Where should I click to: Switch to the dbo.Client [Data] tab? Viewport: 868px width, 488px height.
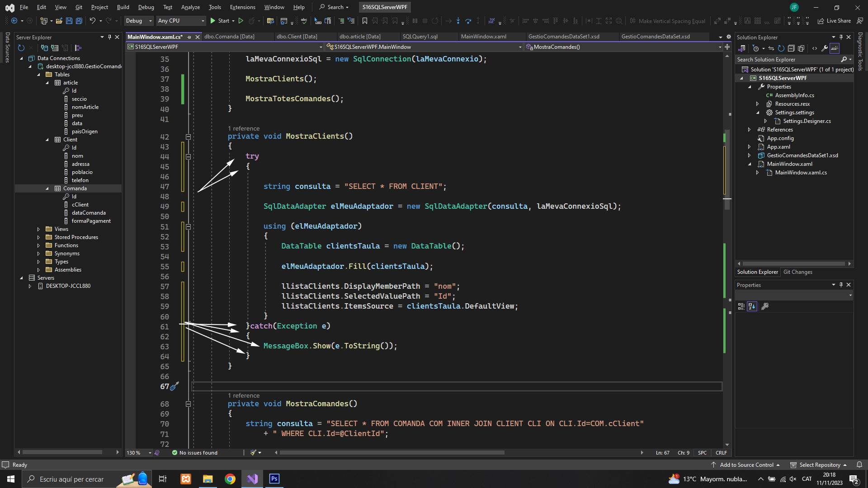click(x=297, y=37)
